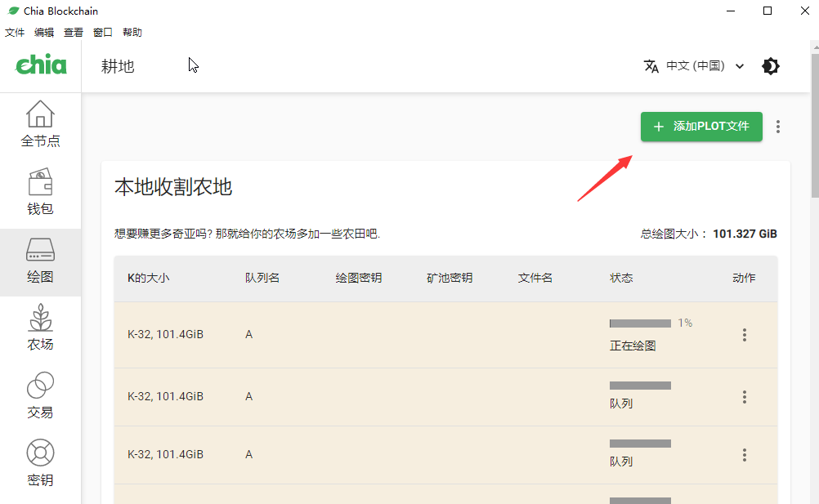
Task: Open the 钱包 (Wallet) sidebar icon
Action: [x=40, y=193]
